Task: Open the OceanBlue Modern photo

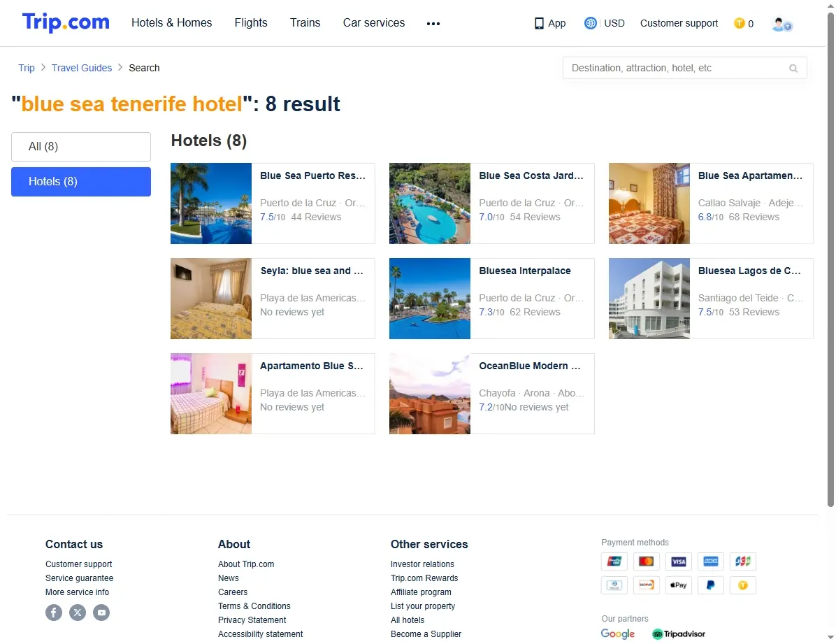Action: 430,394
